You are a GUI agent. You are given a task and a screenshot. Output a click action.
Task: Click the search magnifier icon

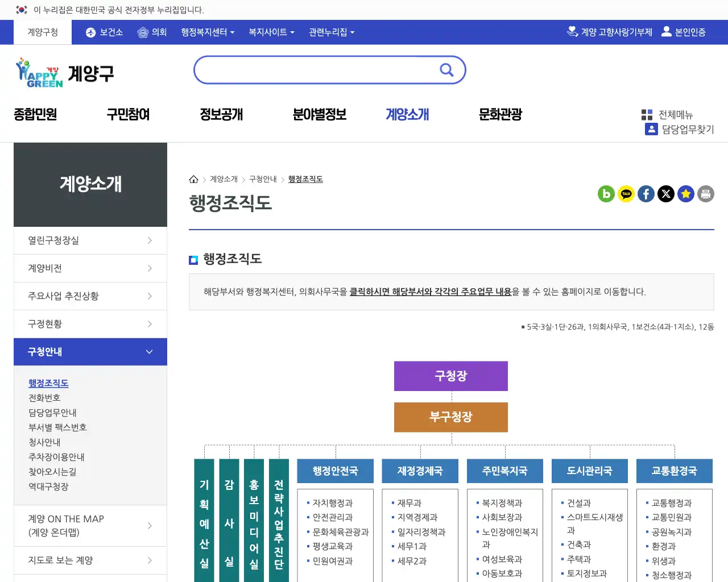(446, 69)
